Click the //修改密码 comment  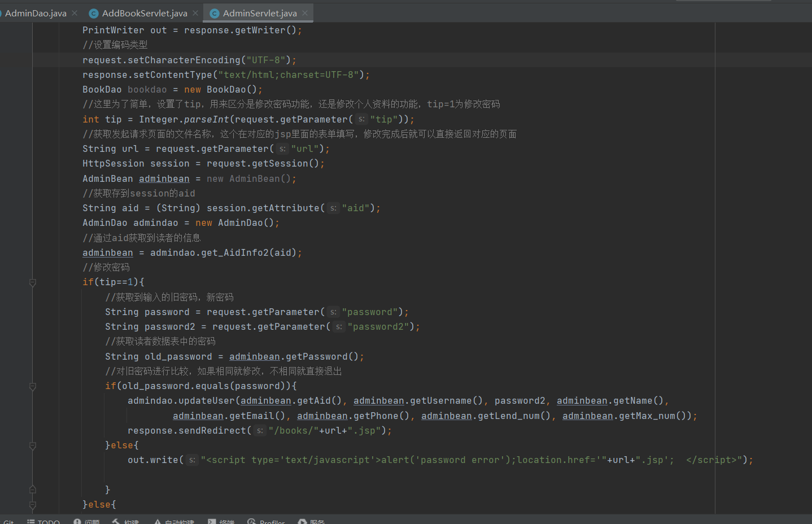click(106, 267)
